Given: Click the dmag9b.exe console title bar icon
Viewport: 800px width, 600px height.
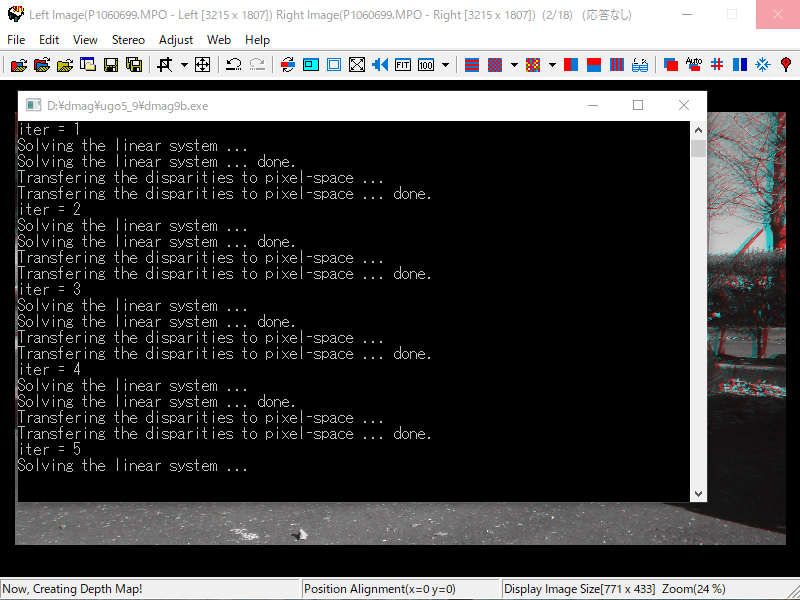Looking at the screenshot, I should point(34,106).
